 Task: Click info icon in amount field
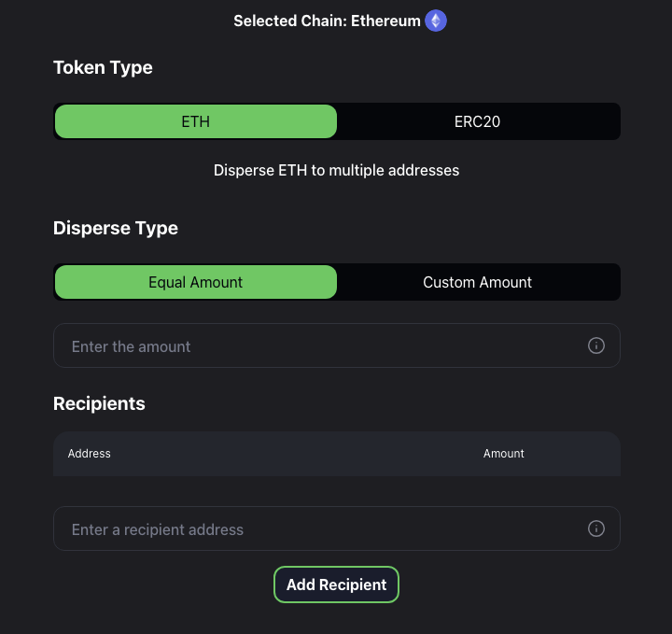coord(596,345)
